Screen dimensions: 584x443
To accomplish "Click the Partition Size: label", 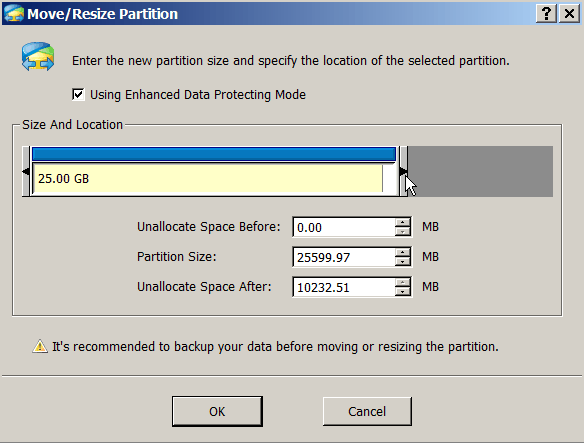I will [177, 257].
